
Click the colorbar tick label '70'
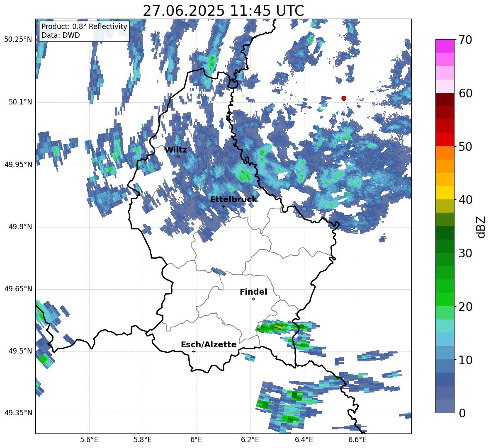465,40
